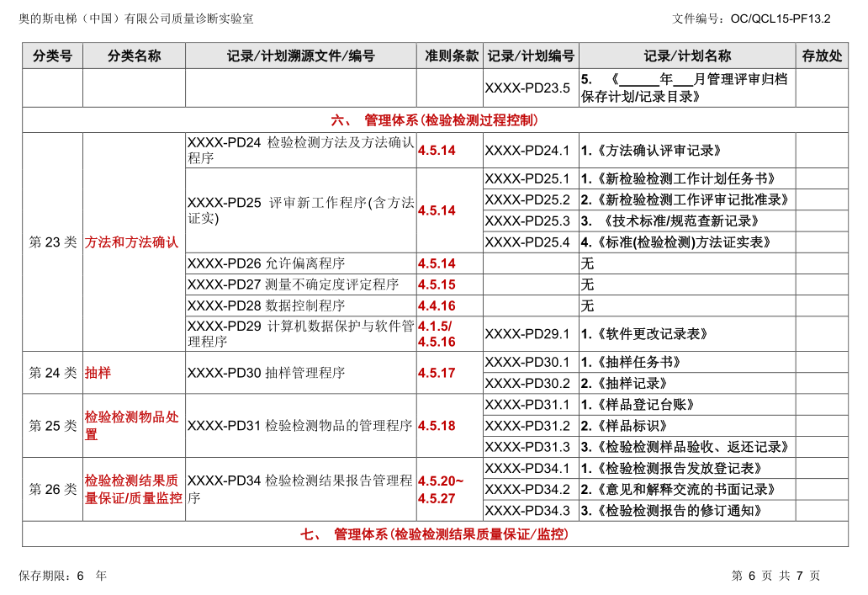This screenshot has width=868, height=595.
Task: Click the 准则条款 header cell
Action: [x=450, y=56]
